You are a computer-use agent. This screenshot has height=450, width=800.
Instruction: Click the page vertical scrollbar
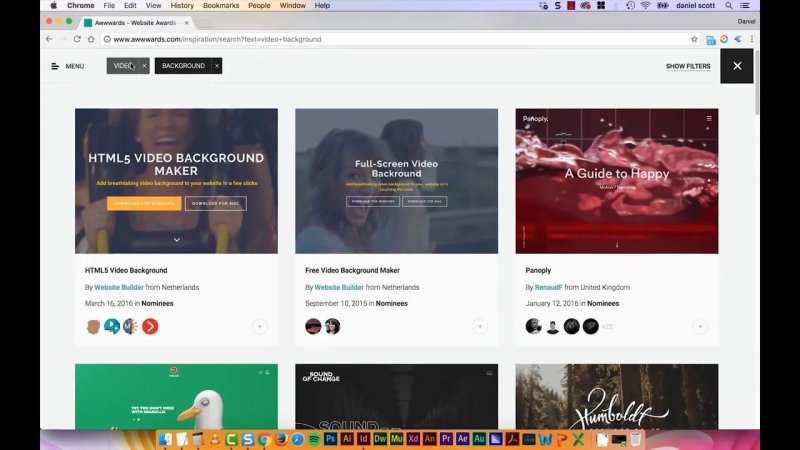point(757,83)
